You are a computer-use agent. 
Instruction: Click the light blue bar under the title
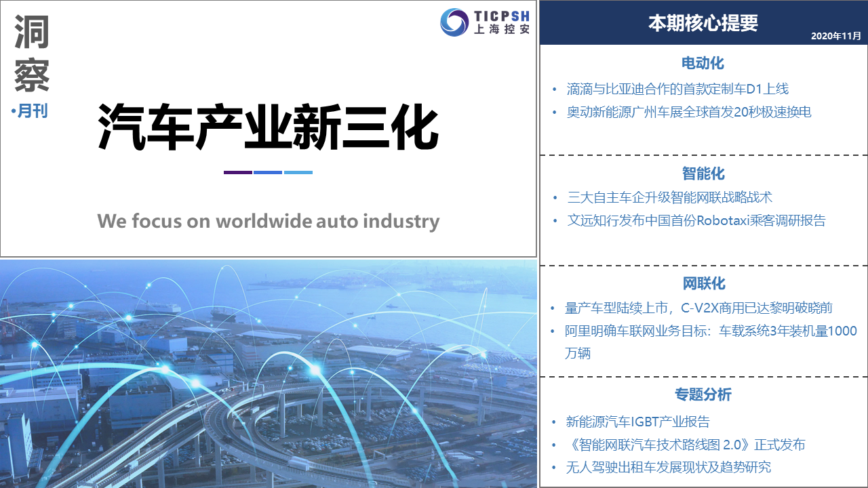(x=298, y=172)
